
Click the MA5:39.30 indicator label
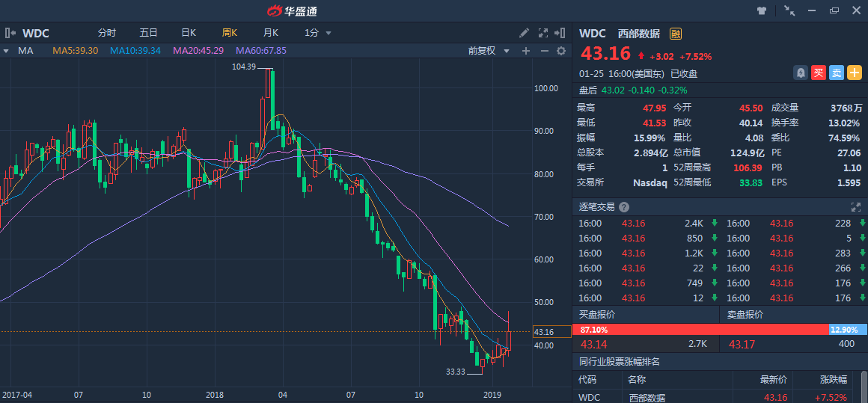click(x=76, y=51)
